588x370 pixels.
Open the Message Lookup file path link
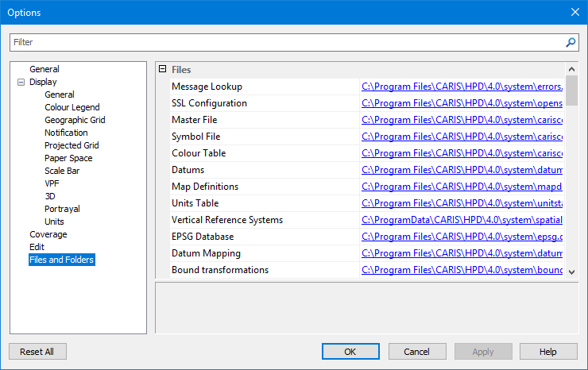click(x=462, y=87)
